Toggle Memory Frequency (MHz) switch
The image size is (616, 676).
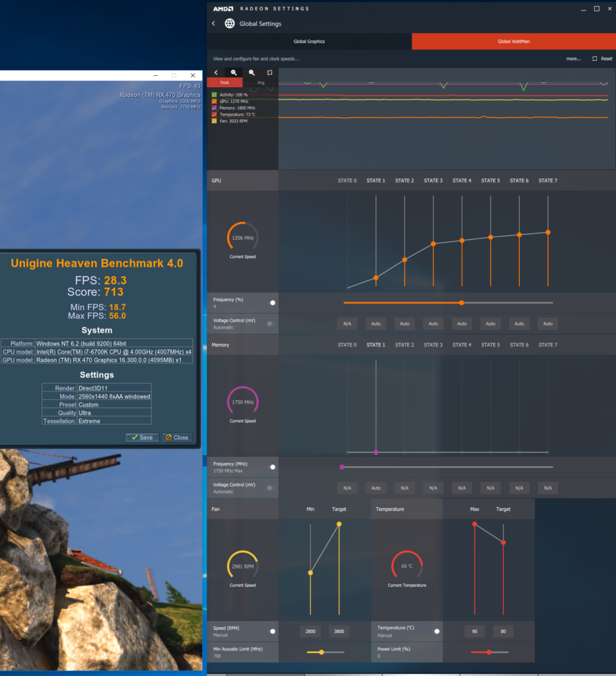271,467
